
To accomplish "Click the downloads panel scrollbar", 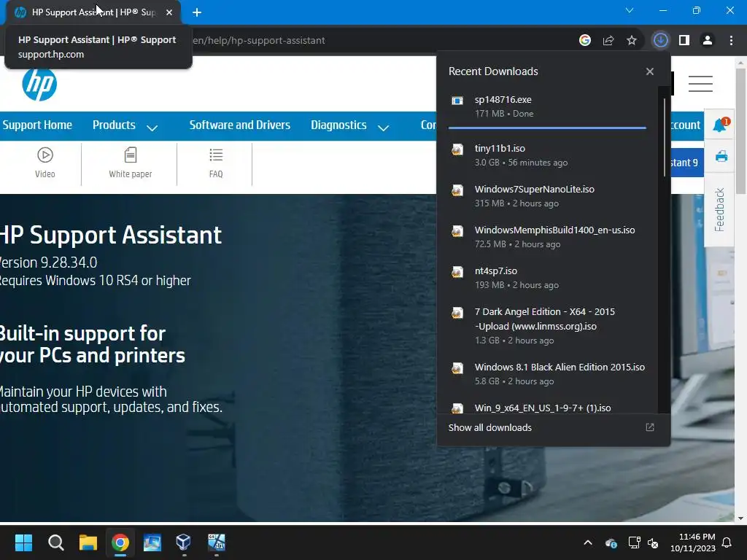I will (664, 137).
